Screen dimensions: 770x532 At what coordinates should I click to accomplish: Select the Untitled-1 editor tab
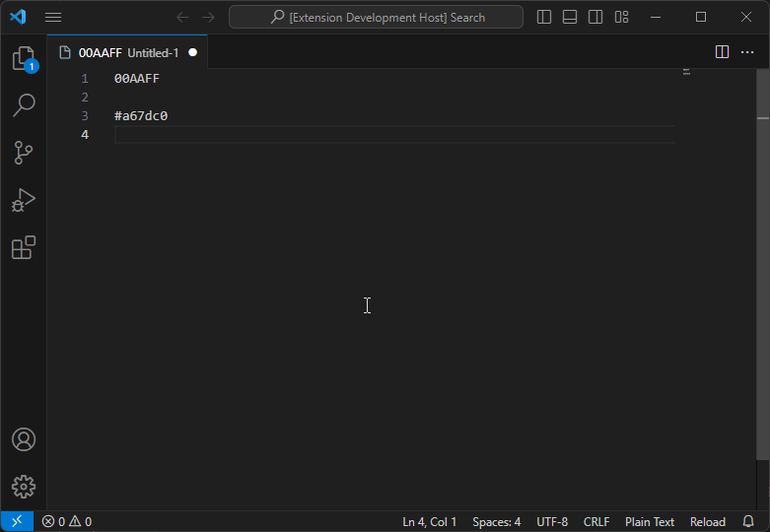tap(128, 52)
